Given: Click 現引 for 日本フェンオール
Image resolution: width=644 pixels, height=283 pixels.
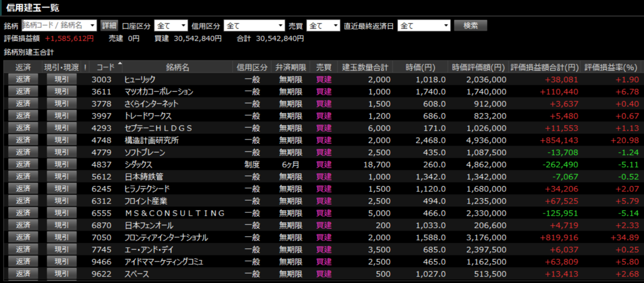Looking at the screenshot, I should (x=62, y=225).
